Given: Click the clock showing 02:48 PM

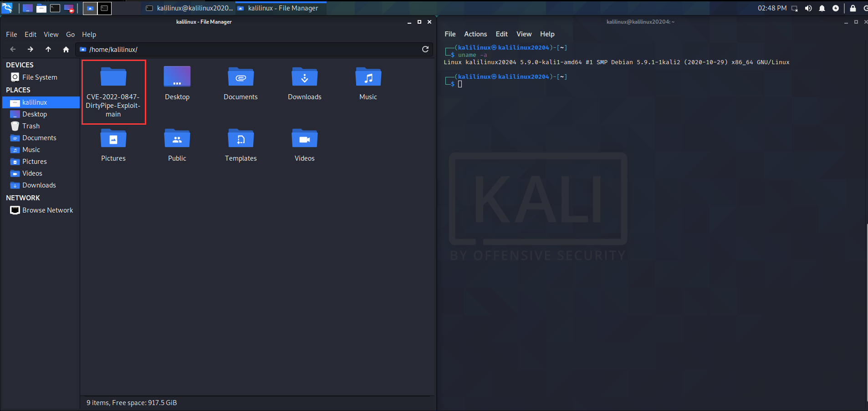Looking at the screenshot, I should pyautogui.click(x=772, y=8).
